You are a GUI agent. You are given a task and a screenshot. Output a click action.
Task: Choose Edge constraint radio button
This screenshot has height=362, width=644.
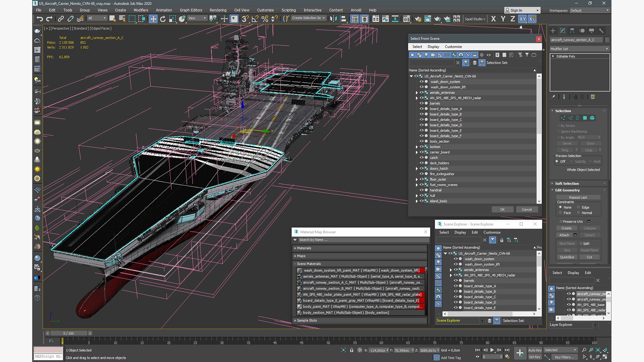pyautogui.click(x=579, y=207)
